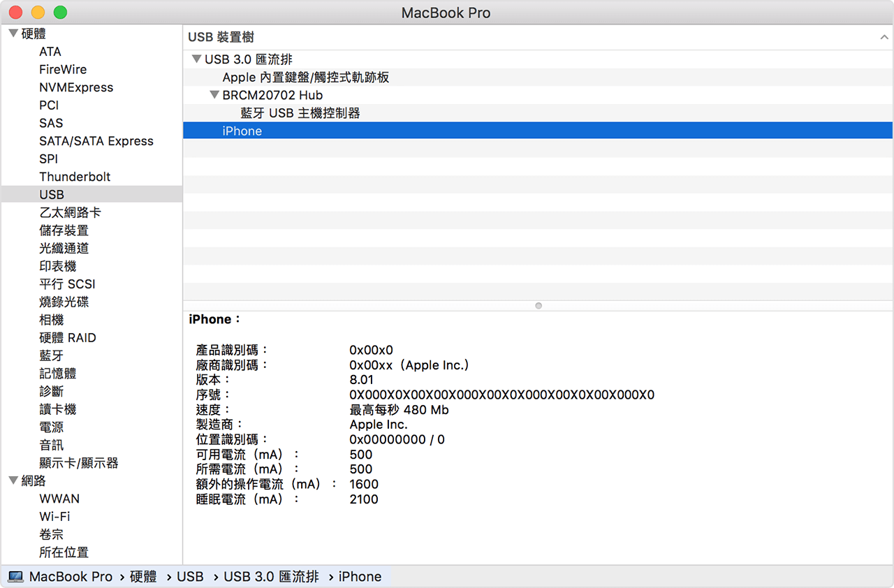Image resolution: width=894 pixels, height=588 pixels.
Task: Choose SAS in the hardware list
Action: (x=51, y=123)
